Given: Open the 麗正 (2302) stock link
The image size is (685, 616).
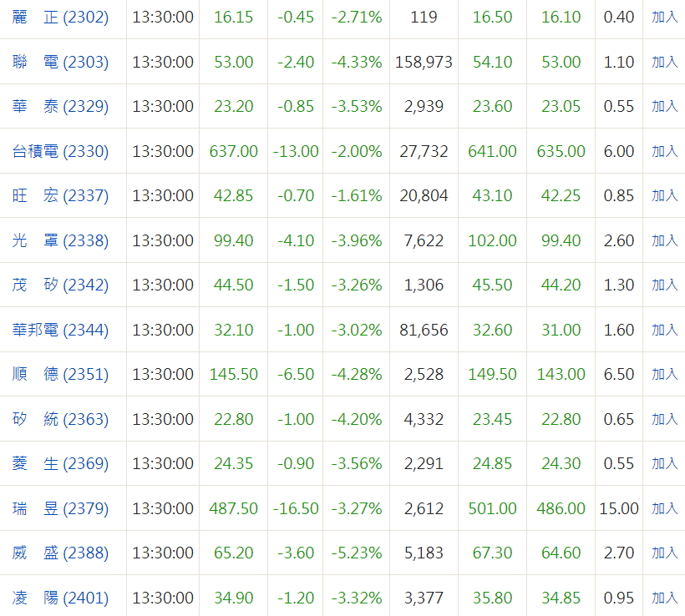Looking at the screenshot, I should click(60, 17).
